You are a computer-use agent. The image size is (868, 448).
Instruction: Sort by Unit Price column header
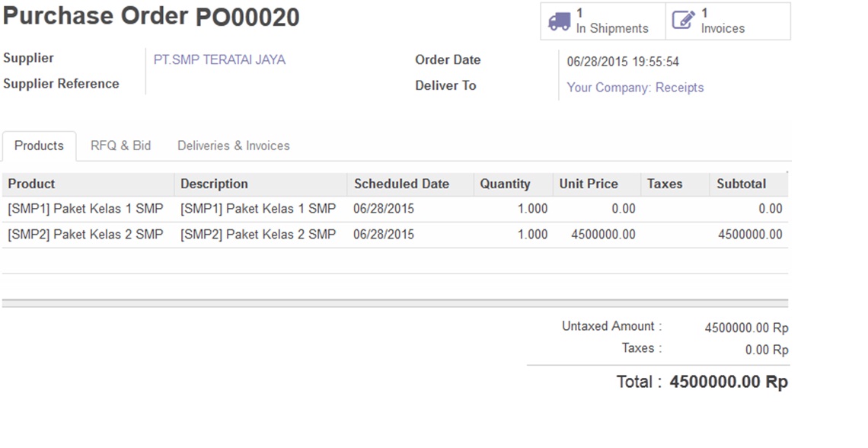coord(589,184)
